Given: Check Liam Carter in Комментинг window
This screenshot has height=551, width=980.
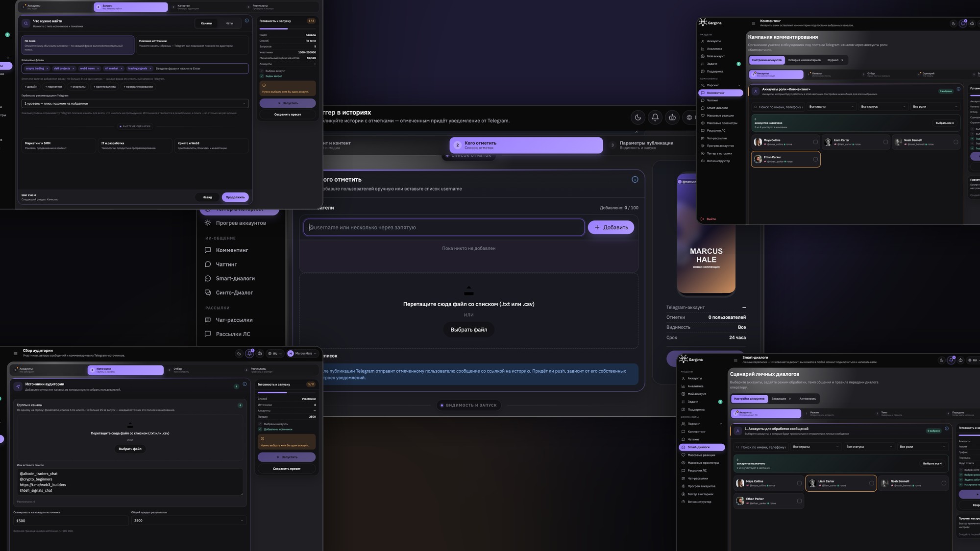Looking at the screenshot, I should coord(885,142).
